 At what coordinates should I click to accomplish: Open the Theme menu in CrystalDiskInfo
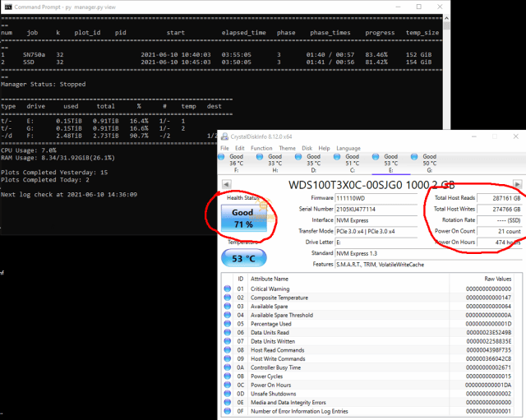coord(287,148)
